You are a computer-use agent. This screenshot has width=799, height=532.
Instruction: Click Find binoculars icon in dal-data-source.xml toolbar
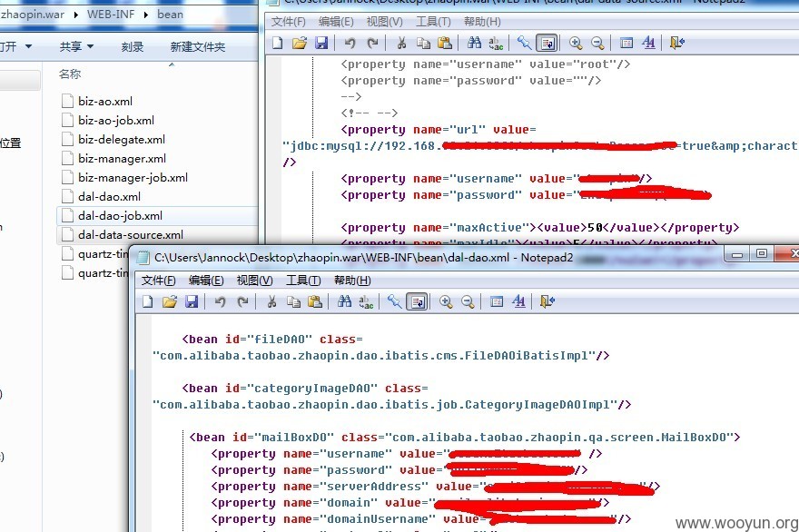click(474, 44)
